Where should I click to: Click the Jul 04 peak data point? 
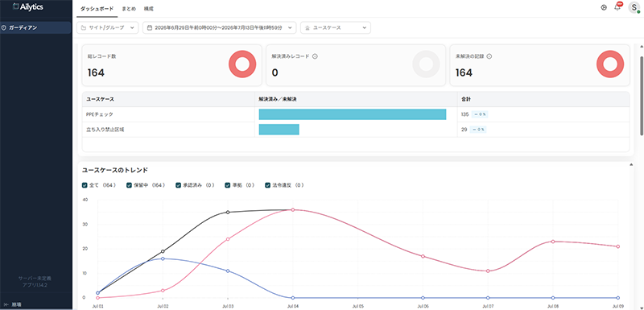[x=292, y=209]
